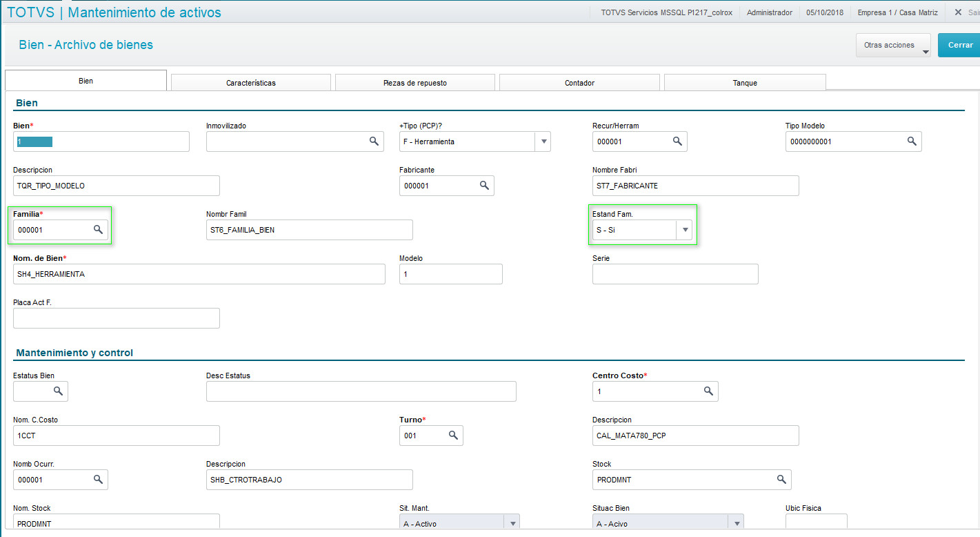Click date 05/10/2018 in header

point(825,12)
